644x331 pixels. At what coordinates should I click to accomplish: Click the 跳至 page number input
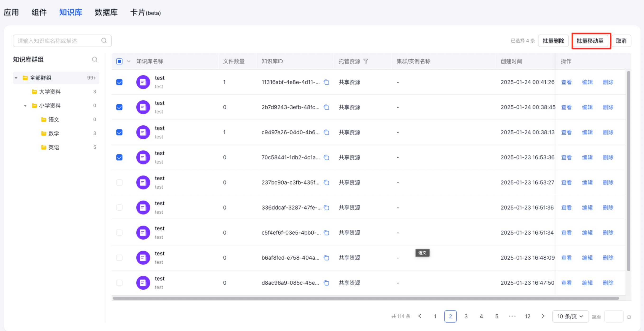613,316
